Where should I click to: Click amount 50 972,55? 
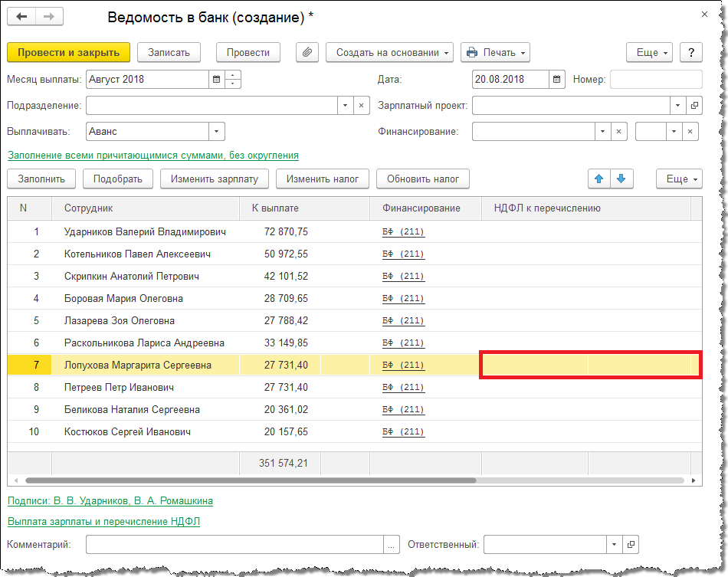click(x=286, y=254)
